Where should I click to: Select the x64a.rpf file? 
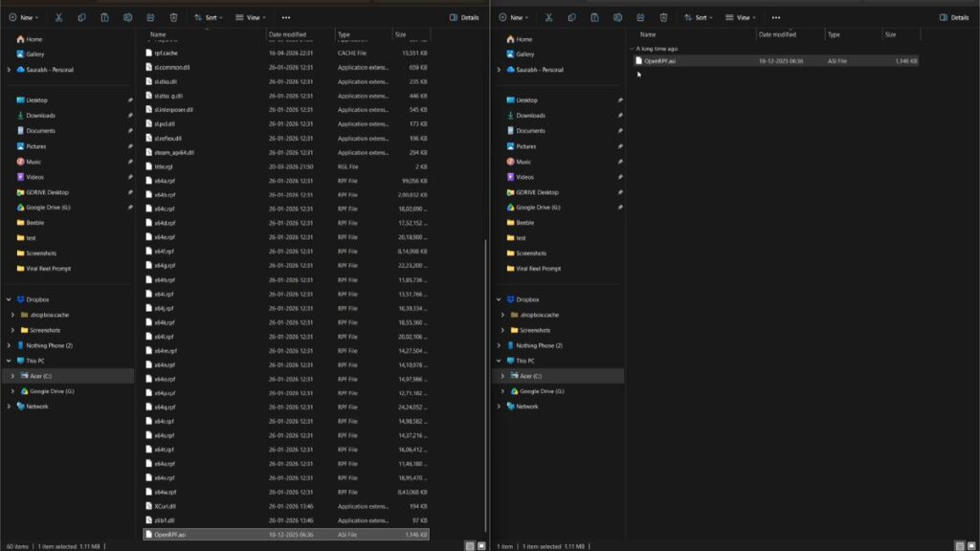[x=286, y=181]
